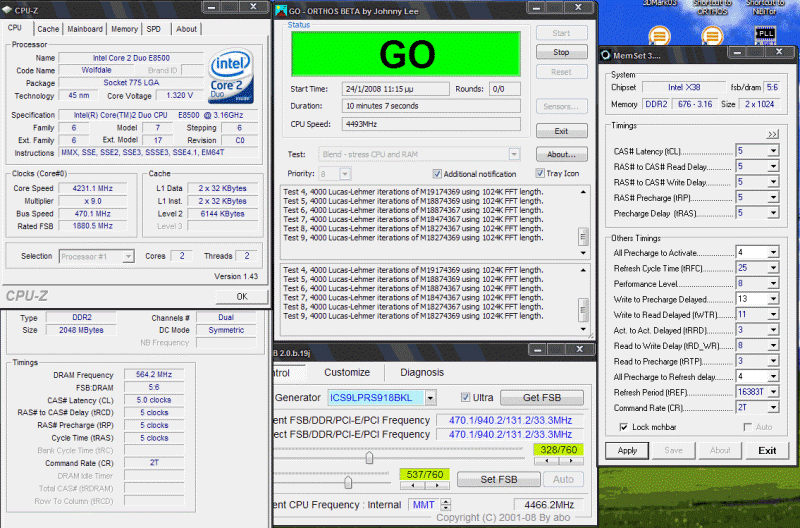Open the Read to Write Delay dropdown
The width and height of the screenshot is (800, 528).
[x=773, y=346]
